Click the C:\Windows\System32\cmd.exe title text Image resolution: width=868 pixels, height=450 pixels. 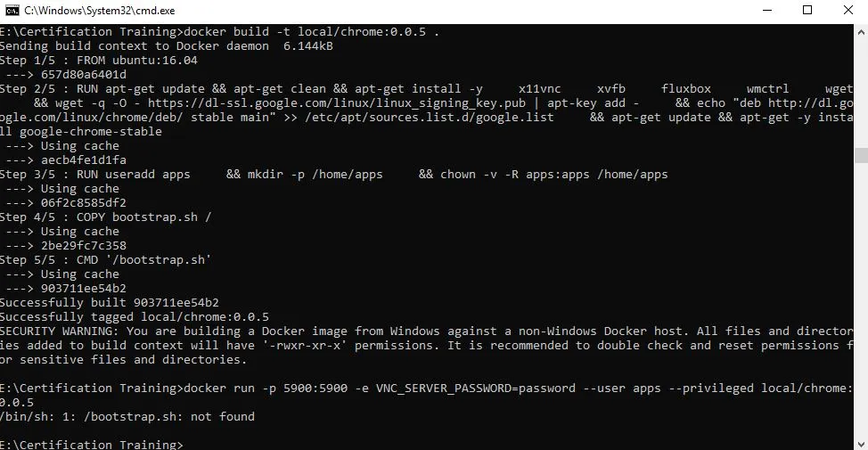point(100,10)
